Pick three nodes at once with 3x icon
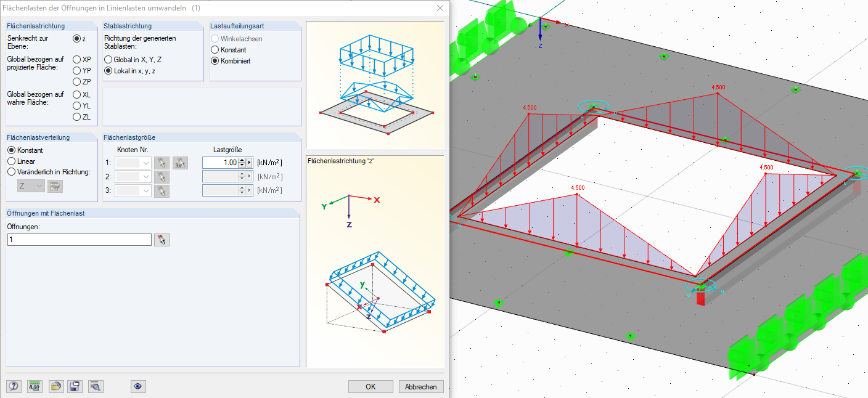Image resolution: width=868 pixels, height=398 pixels. [180, 163]
